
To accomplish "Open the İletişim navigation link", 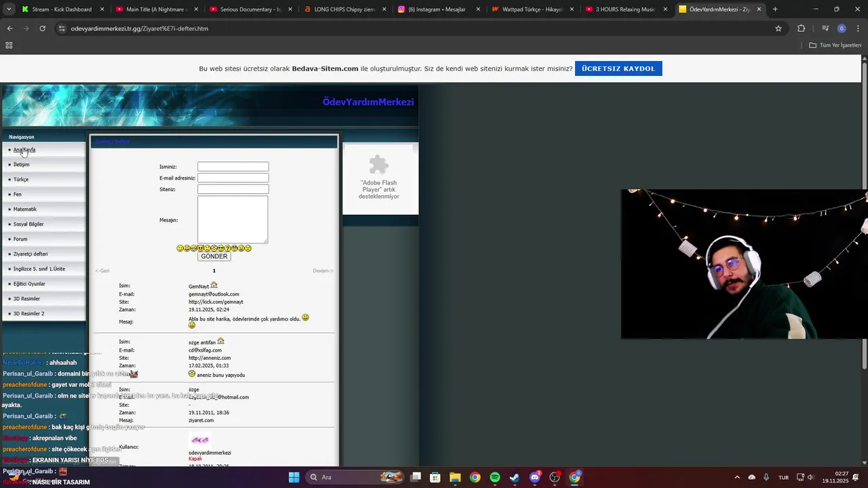I will (22, 165).
